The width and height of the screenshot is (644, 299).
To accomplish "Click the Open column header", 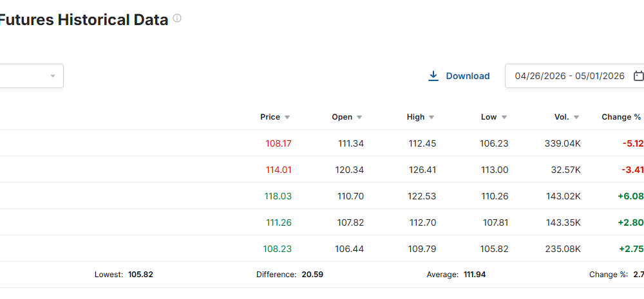I will pyautogui.click(x=342, y=117).
